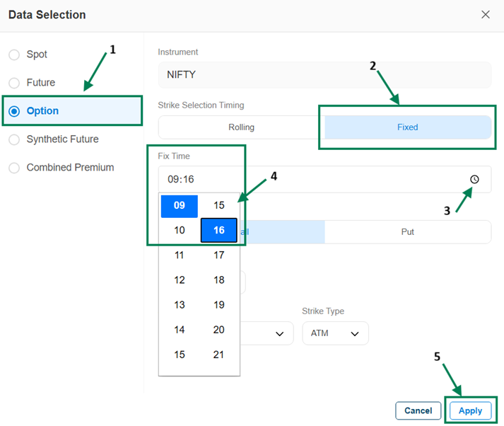This screenshot has height=426, width=504.
Task: Select the Put option type
Action: coord(407,231)
